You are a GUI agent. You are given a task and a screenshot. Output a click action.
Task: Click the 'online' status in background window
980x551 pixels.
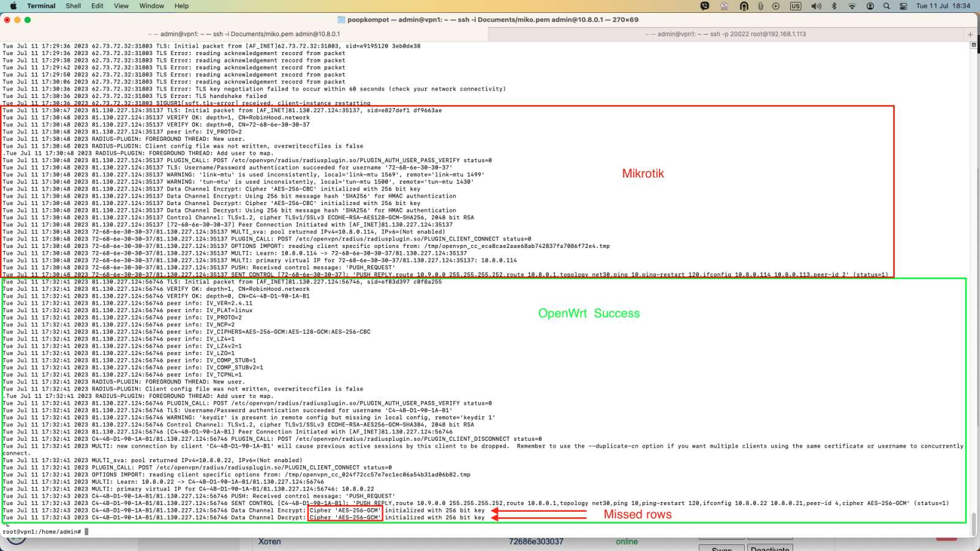point(627,541)
